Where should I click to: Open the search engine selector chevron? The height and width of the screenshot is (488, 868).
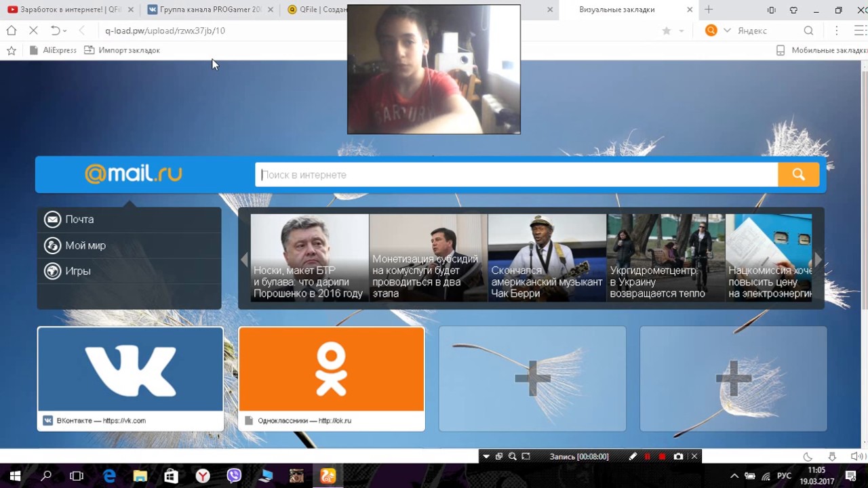pyautogui.click(x=727, y=30)
